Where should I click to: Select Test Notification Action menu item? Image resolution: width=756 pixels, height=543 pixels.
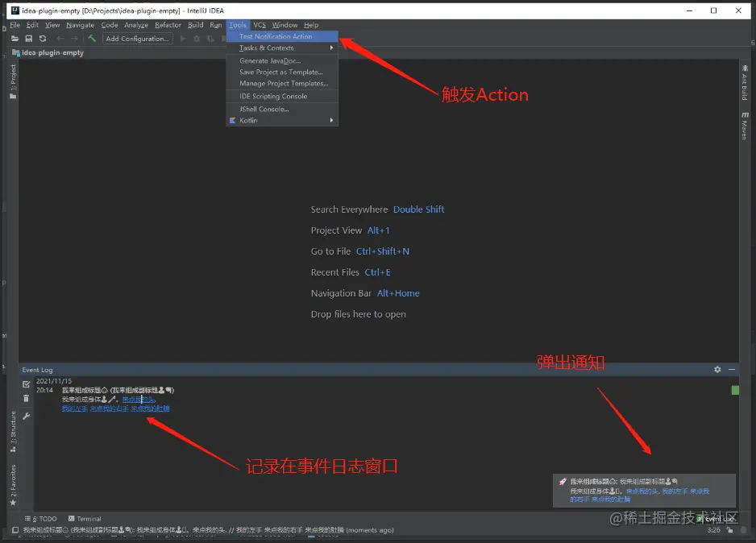click(x=282, y=36)
